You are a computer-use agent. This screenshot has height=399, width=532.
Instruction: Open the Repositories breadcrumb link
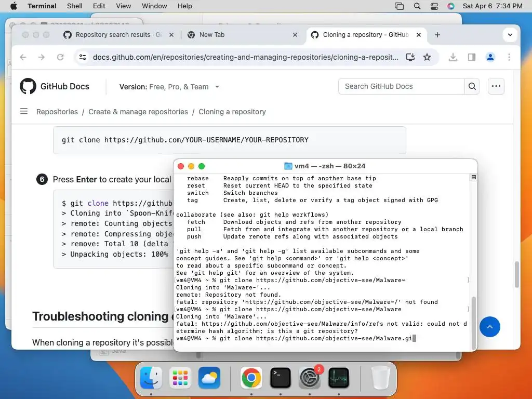click(x=57, y=112)
